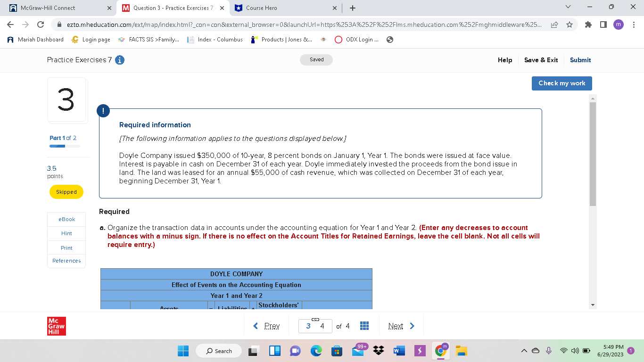Click the Check my work button
The height and width of the screenshot is (362, 644).
pyautogui.click(x=561, y=83)
